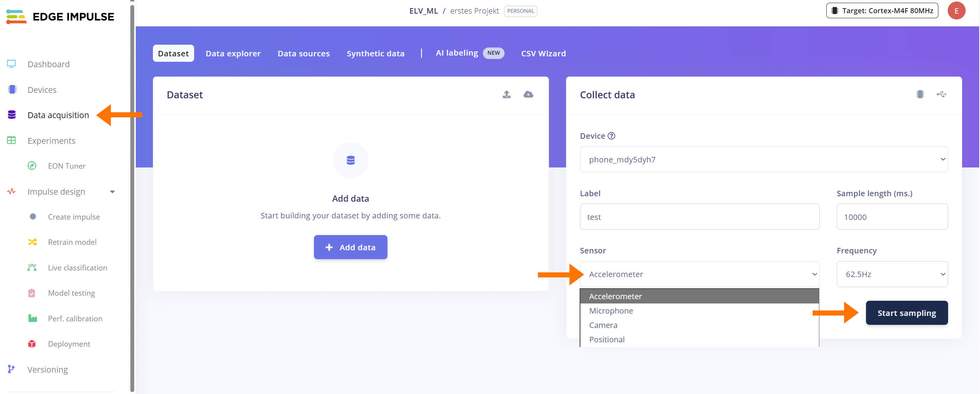Click the Add data button
This screenshot has height=394, width=980.
[351, 247]
